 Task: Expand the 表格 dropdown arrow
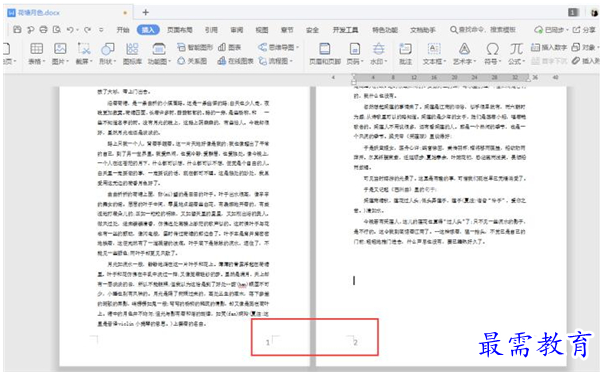coord(44,62)
